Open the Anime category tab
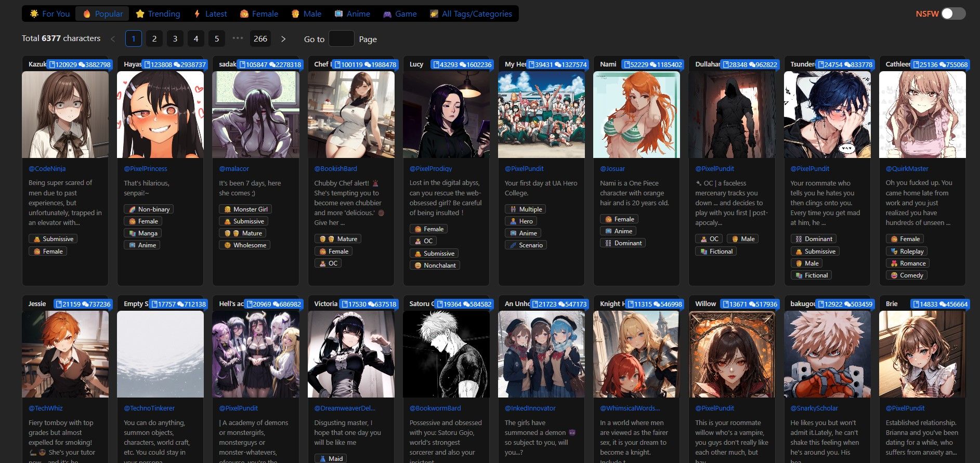 tap(352, 14)
